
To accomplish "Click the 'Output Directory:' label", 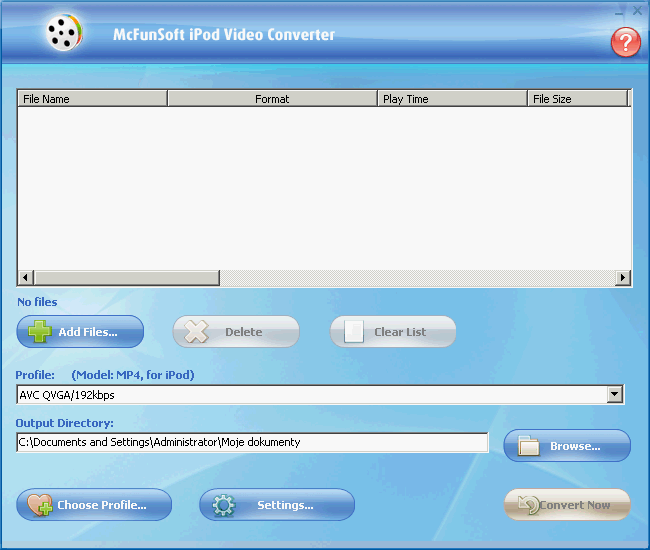I will [x=64, y=423].
